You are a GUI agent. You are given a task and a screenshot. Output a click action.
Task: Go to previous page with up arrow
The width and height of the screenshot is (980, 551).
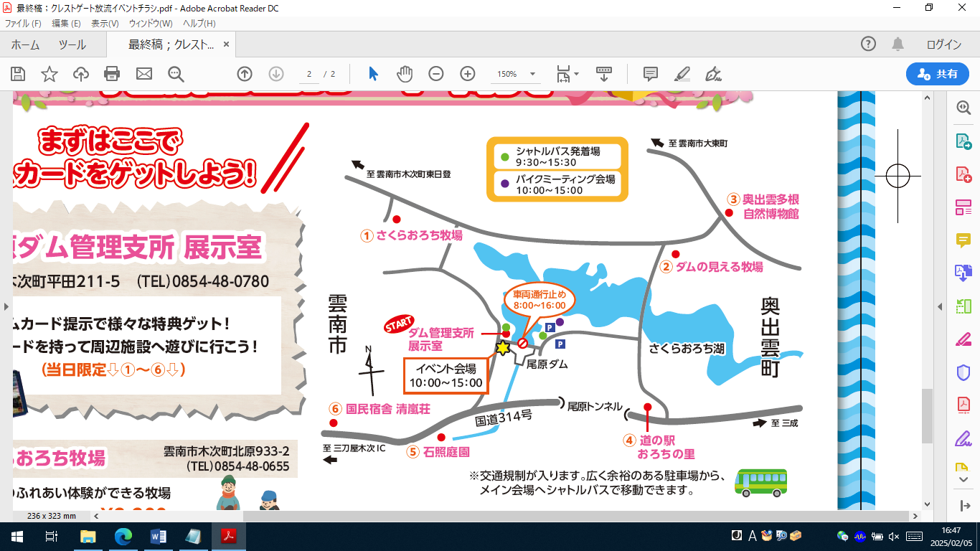pos(245,74)
